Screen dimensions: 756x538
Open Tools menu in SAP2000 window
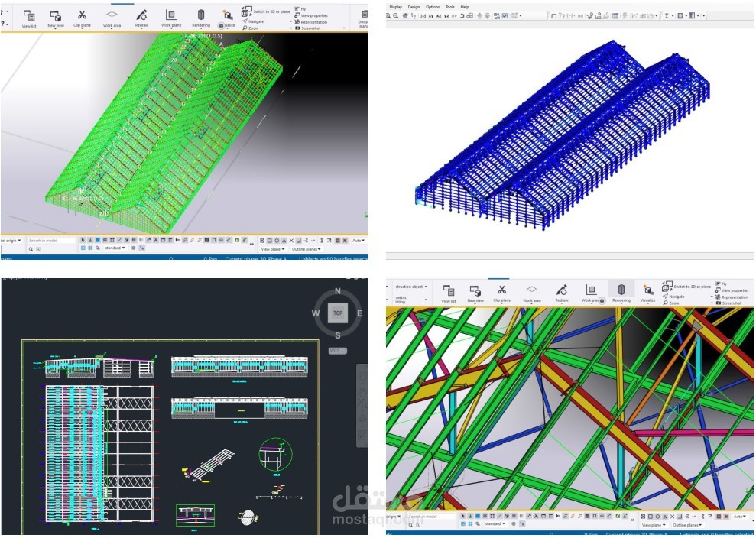(x=449, y=7)
